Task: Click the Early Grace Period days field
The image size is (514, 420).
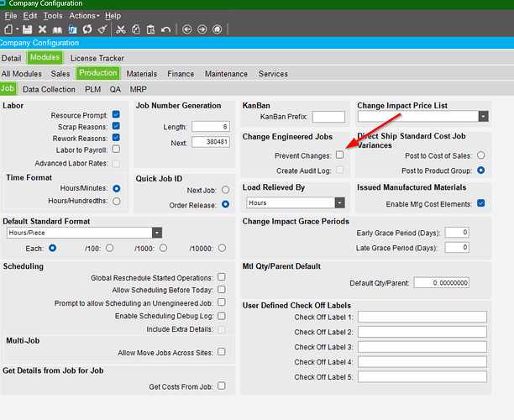Action: click(457, 233)
